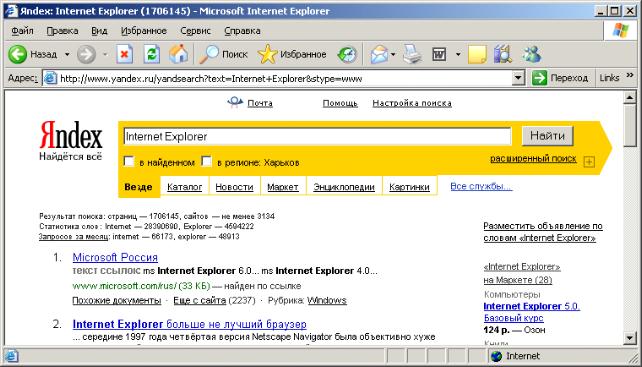The width and height of the screenshot is (642, 367).
Task: Open the Research books icon
Action: pyautogui.click(x=503, y=54)
